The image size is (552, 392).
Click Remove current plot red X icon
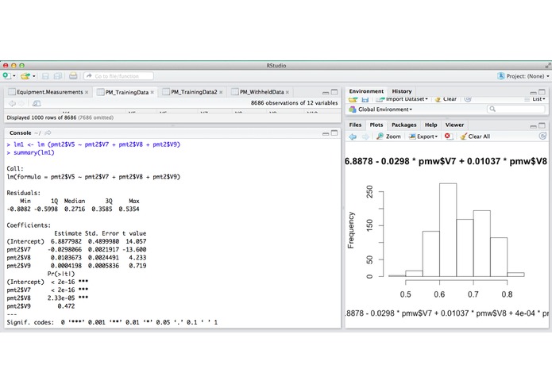[448, 136]
